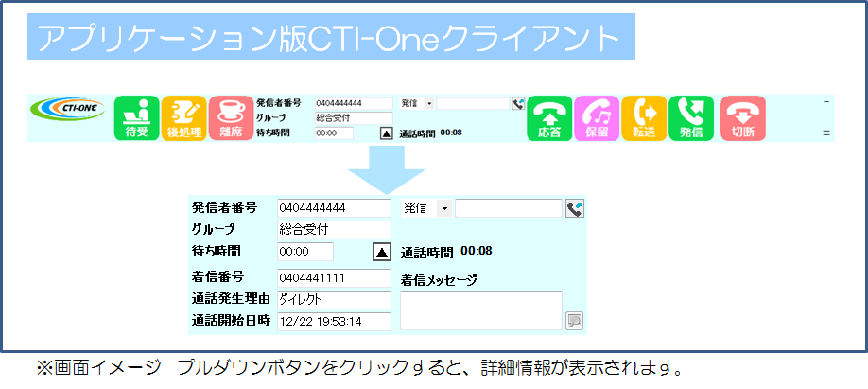This screenshot has height=389, width=868.
Task: Open the message magnifier icon beside 着信メッセージ
Action: pyautogui.click(x=575, y=321)
